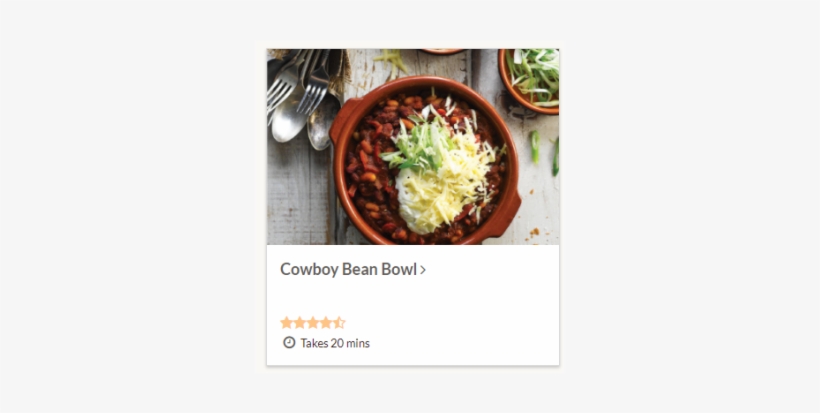Click the second rating star
This screenshot has height=413, width=820.
coord(299,322)
